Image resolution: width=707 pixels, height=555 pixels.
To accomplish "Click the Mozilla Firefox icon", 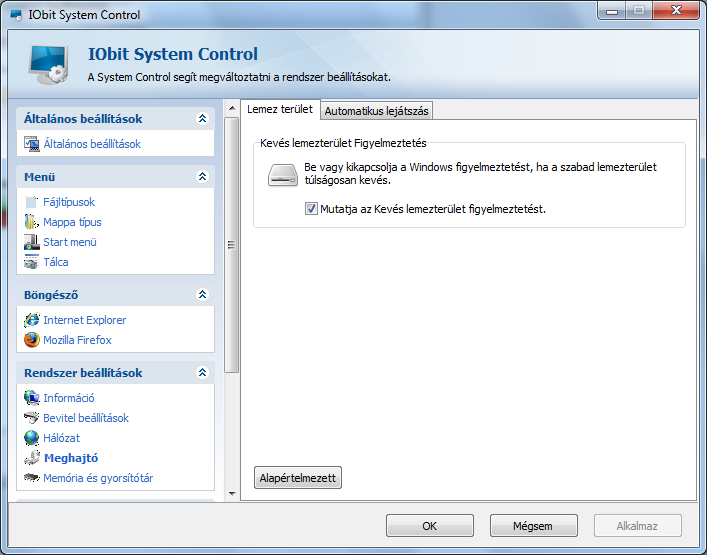I will click(x=32, y=340).
